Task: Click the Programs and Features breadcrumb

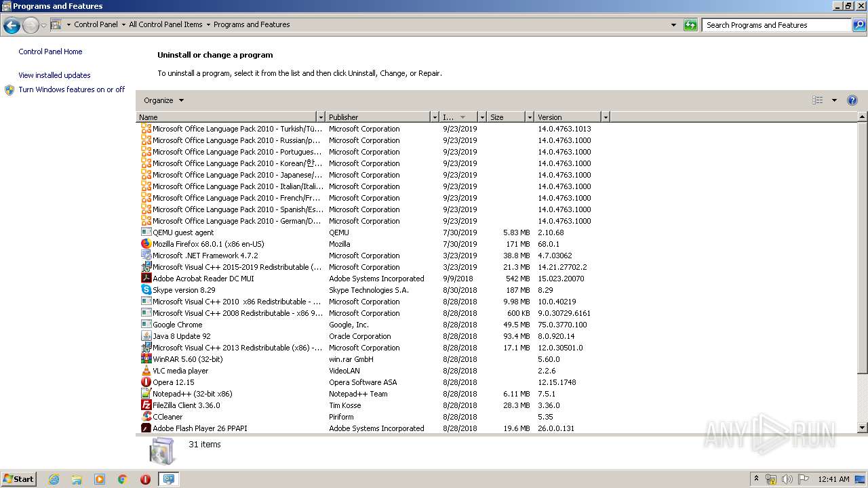Action: tap(252, 24)
